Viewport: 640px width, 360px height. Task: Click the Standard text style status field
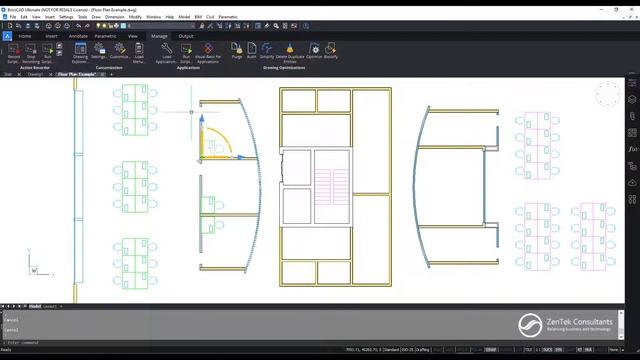click(x=391, y=350)
